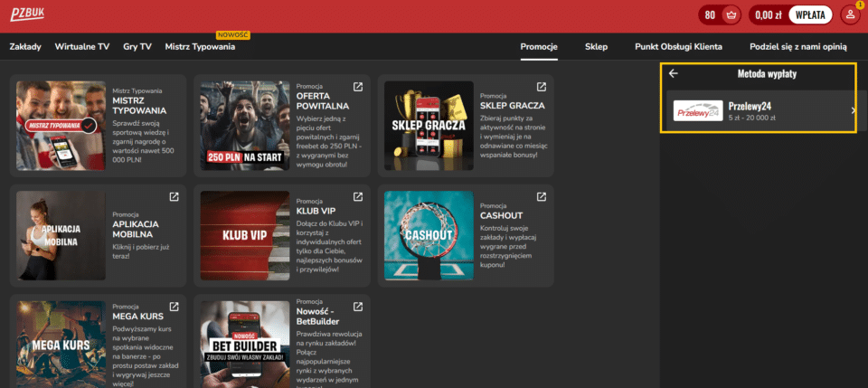
Task: Click the MEGA KURS card title
Action: point(137,317)
